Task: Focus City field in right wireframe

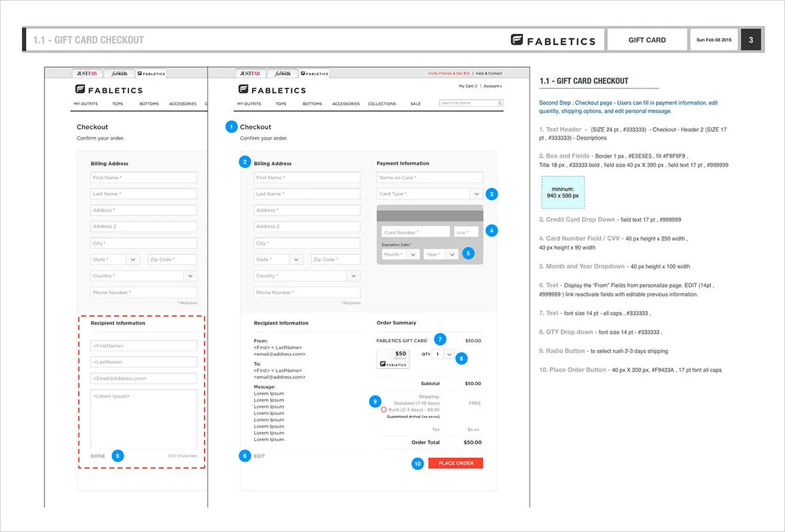Action: [307, 243]
